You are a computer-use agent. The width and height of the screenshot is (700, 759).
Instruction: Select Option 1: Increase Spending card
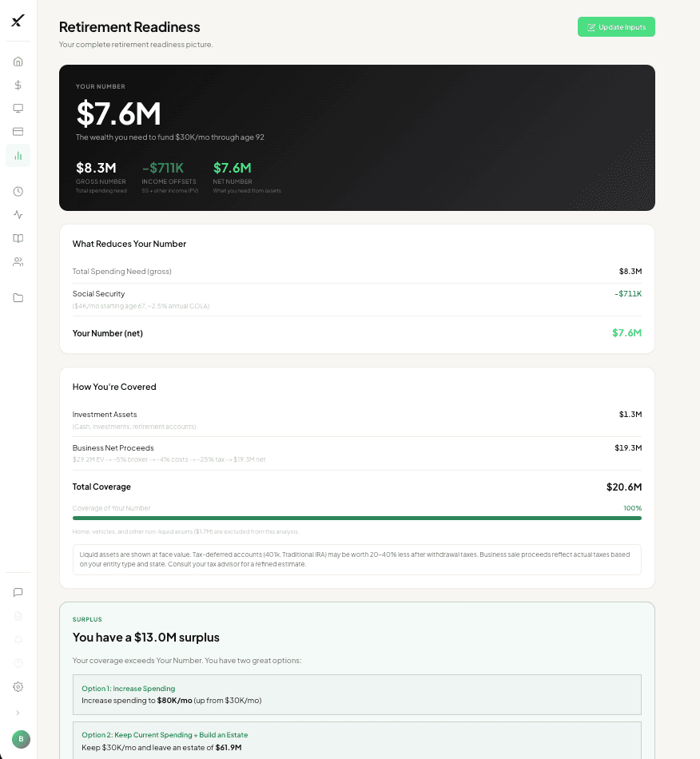click(x=356, y=694)
